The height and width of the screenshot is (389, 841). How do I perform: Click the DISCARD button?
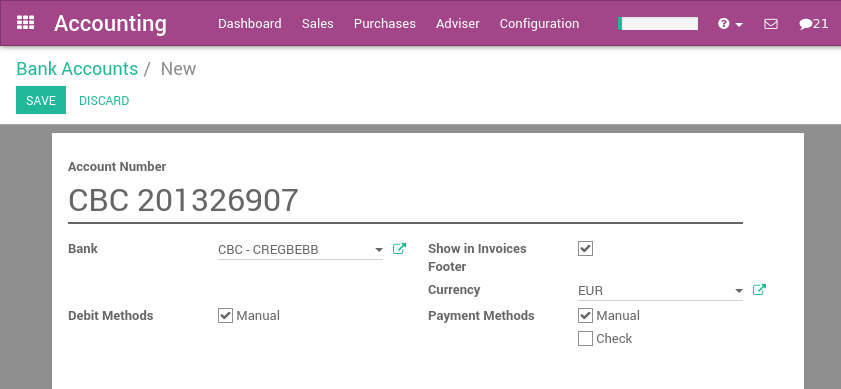104,100
